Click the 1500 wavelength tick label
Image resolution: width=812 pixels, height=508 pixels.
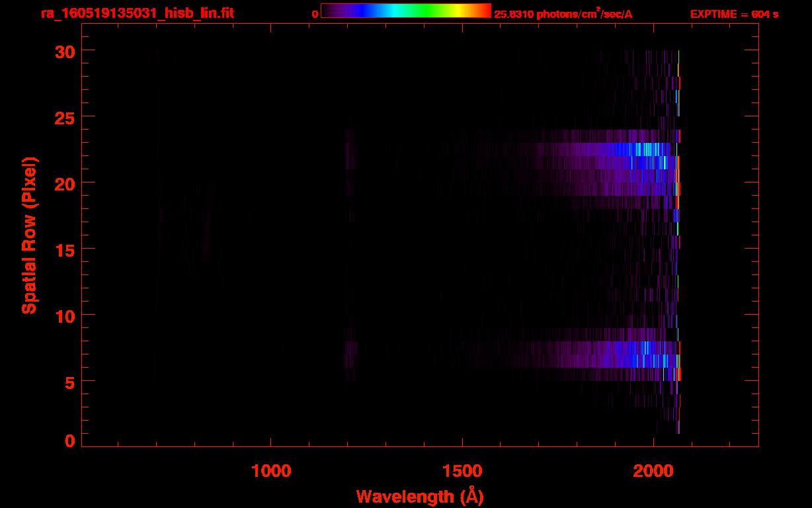[462, 471]
